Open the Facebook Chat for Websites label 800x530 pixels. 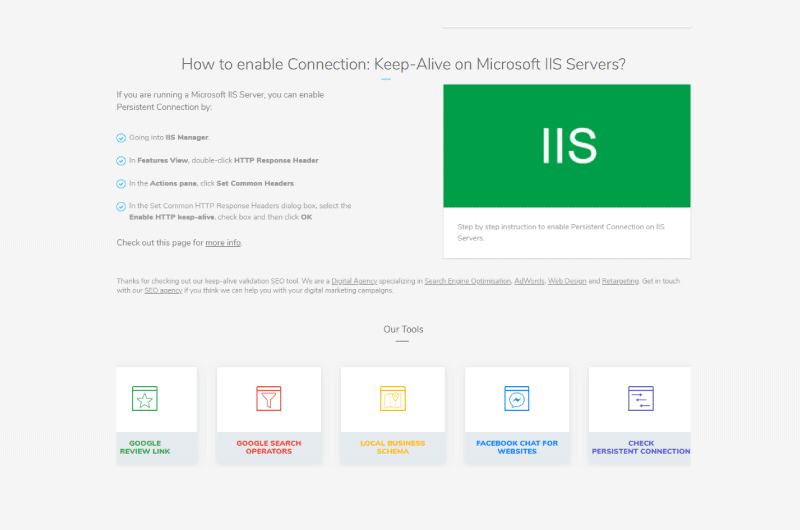pyautogui.click(x=517, y=447)
